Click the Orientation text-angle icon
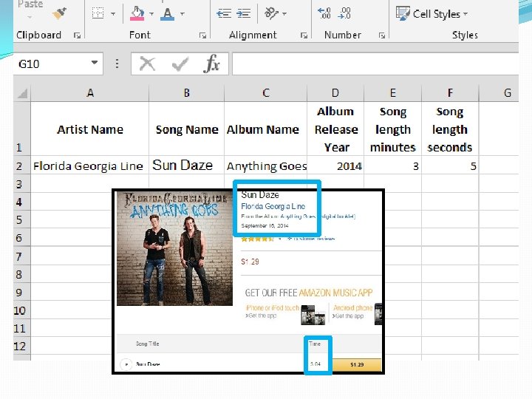This screenshot has width=532, height=399. tap(271, 13)
